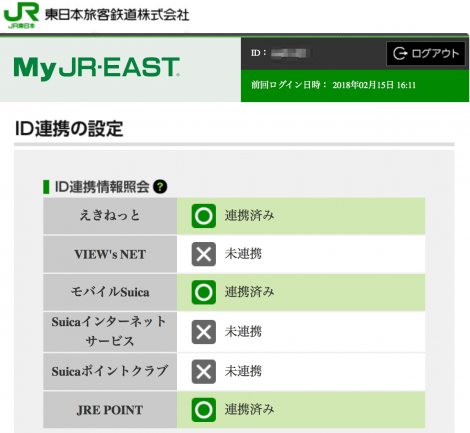The width and height of the screenshot is (470, 433).
Task: Click the えきねっと green circle linked icon
Action: (x=203, y=216)
